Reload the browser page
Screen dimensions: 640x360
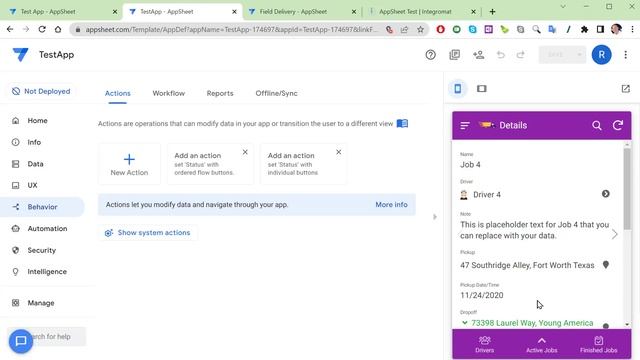coord(42,29)
